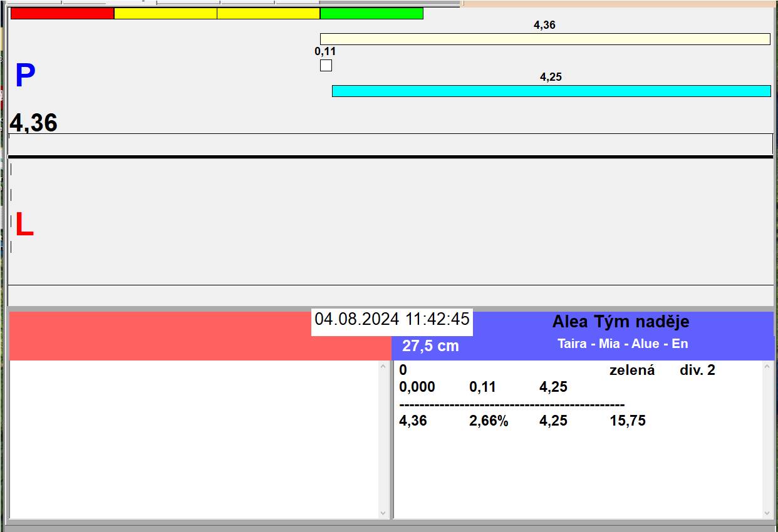This screenshot has height=532, width=778.
Task: Select the cream-colored 4,36 total time bar
Action: pyautogui.click(x=545, y=39)
